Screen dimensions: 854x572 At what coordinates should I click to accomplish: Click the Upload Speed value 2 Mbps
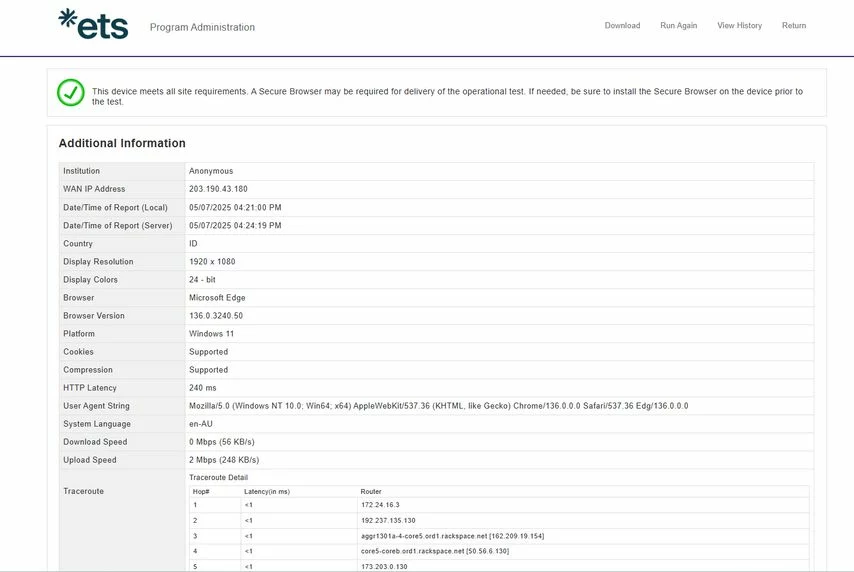pyautogui.click(x=224, y=460)
